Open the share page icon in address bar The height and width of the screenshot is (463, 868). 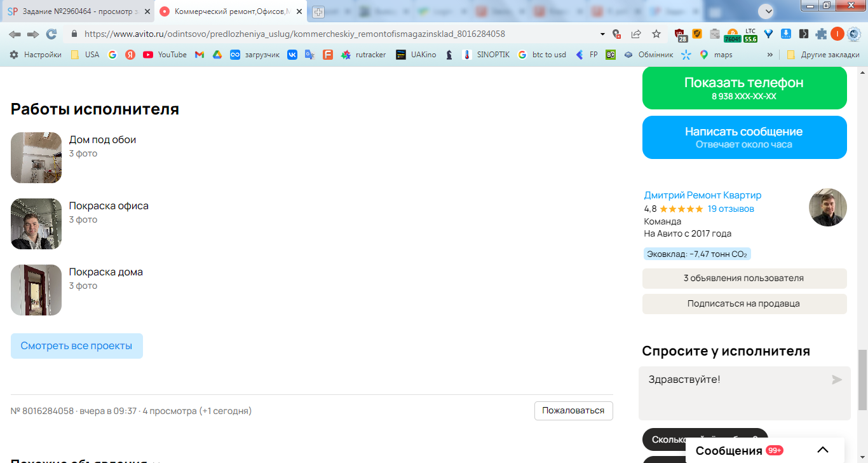pos(636,34)
